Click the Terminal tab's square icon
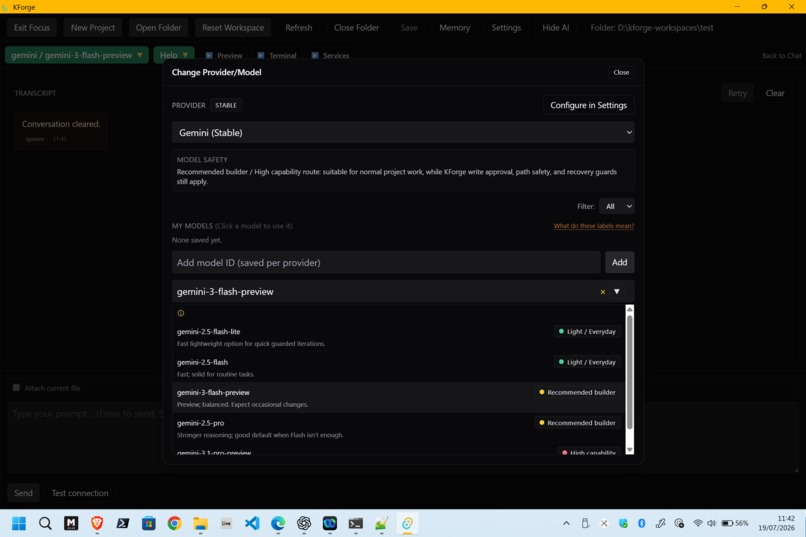Screen dimensions: 806x537 pos(261,55)
